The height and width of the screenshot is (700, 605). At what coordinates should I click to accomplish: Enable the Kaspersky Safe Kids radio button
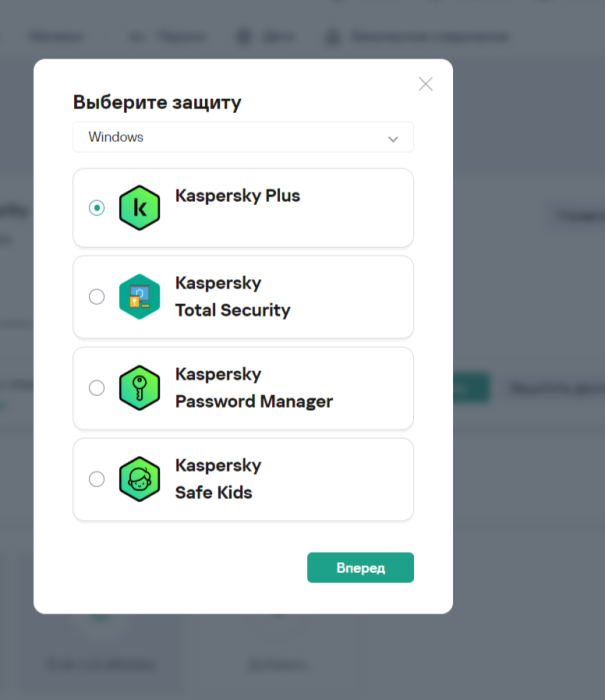point(97,479)
